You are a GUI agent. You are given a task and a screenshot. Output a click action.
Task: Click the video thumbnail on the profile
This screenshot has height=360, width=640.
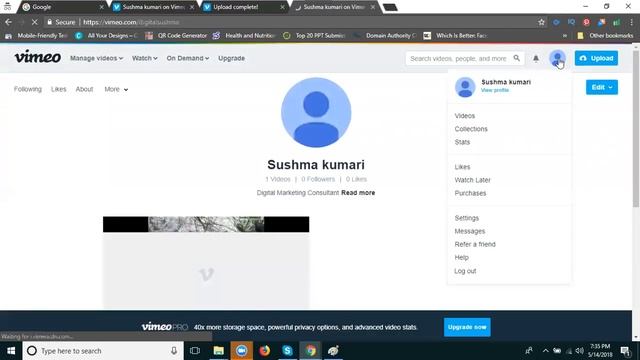click(x=206, y=262)
